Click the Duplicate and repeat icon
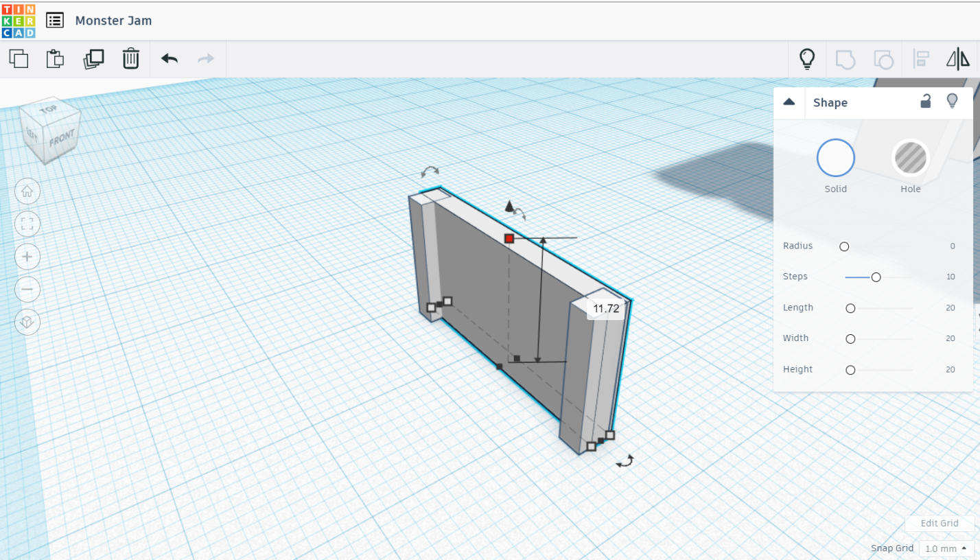The image size is (980, 560). pos(93,59)
